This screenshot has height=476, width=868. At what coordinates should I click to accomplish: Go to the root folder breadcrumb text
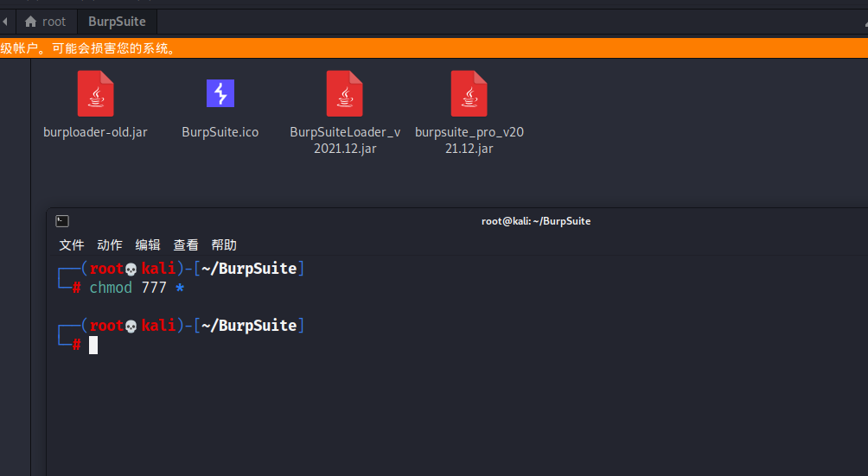tap(54, 22)
